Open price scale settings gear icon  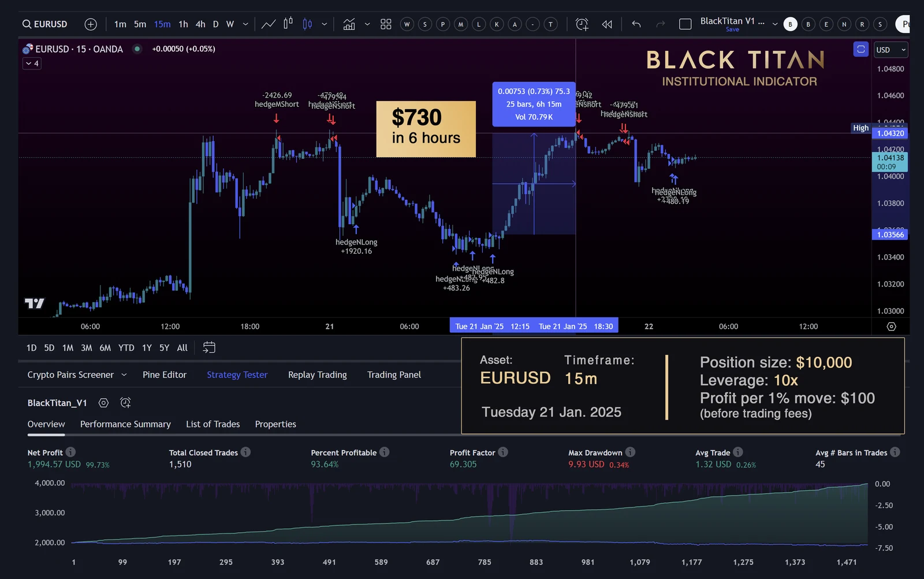(x=892, y=326)
